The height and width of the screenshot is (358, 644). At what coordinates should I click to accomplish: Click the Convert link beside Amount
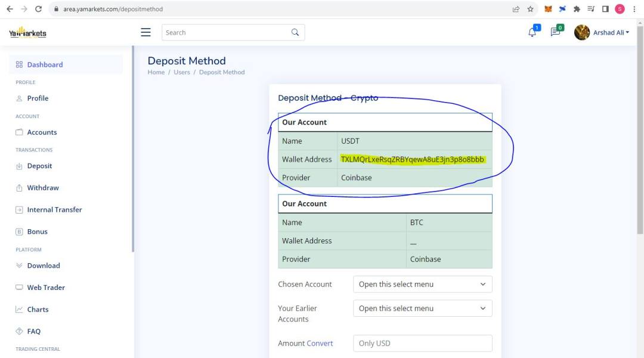click(320, 343)
